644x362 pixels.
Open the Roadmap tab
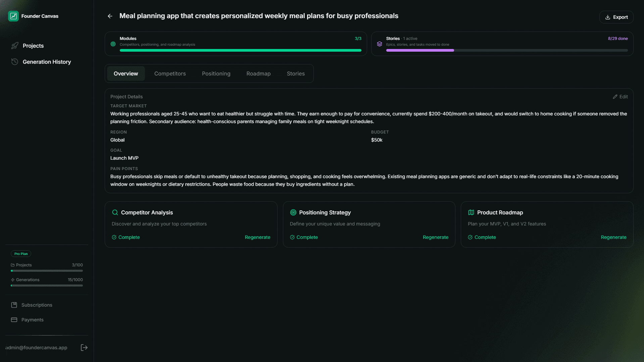coord(258,73)
